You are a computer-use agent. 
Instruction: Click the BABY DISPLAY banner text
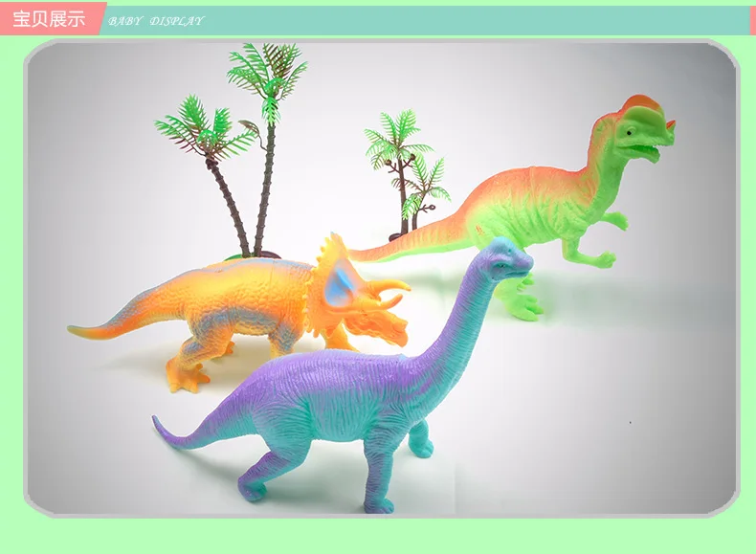click(156, 21)
